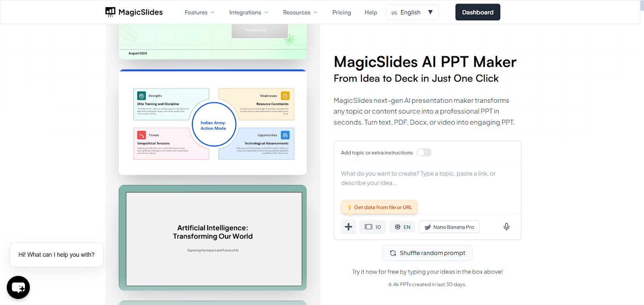Image resolution: width=644 pixels, height=305 pixels.
Task: Click the MagicSlides logo icon
Action: pyautogui.click(x=110, y=12)
